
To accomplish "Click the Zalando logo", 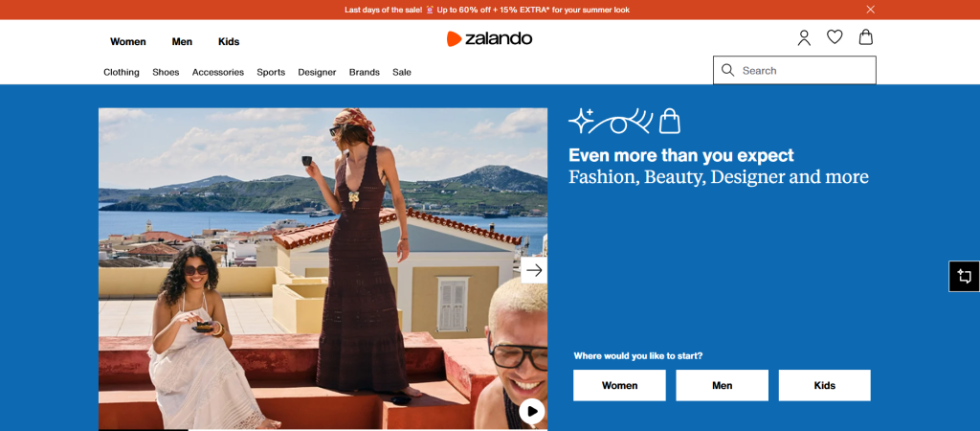I will 489,38.
